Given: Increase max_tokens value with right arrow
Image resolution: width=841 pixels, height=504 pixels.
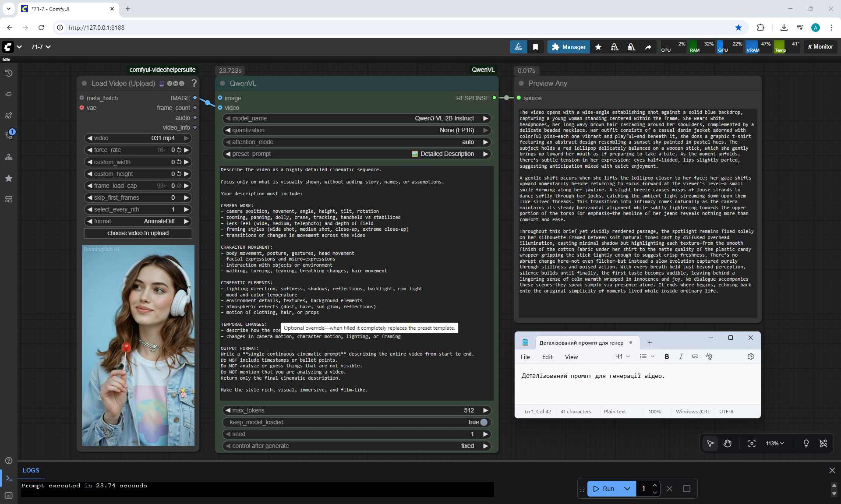Looking at the screenshot, I should point(485,410).
